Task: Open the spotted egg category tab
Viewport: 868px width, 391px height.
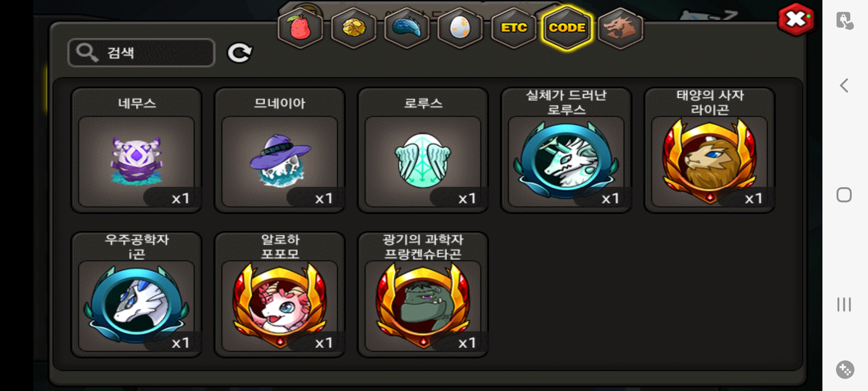Action: pos(460,28)
